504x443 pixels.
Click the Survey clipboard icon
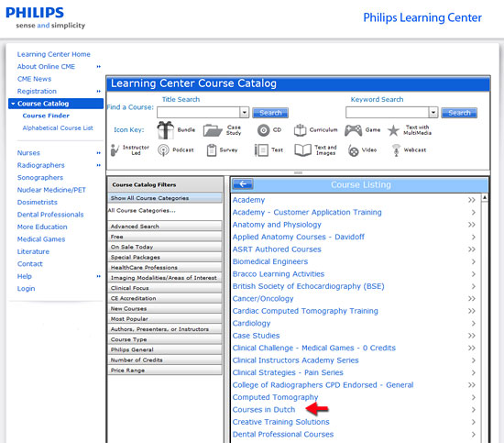(211, 150)
